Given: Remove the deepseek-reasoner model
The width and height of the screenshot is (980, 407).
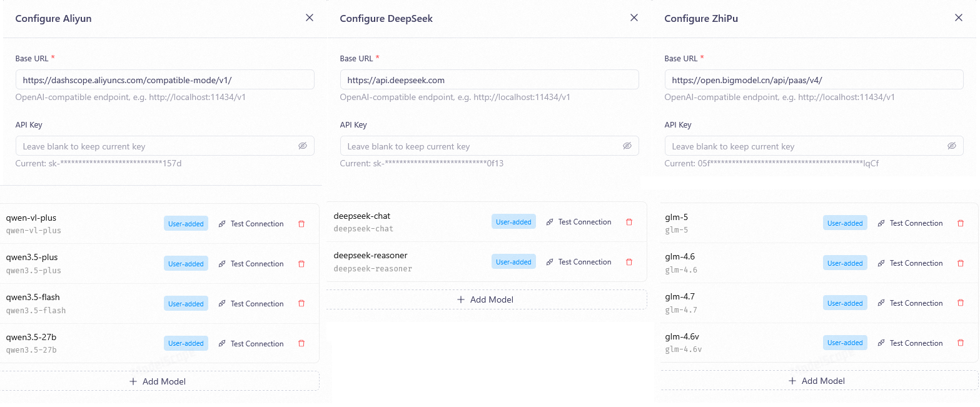Looking at the screenshot, I should pos(629,262).
